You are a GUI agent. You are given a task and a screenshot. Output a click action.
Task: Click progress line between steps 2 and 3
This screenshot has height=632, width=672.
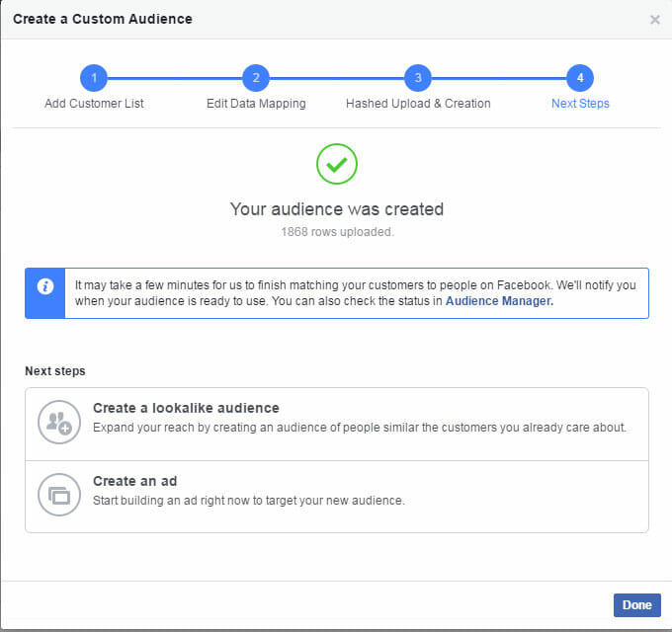click(337, 78)
